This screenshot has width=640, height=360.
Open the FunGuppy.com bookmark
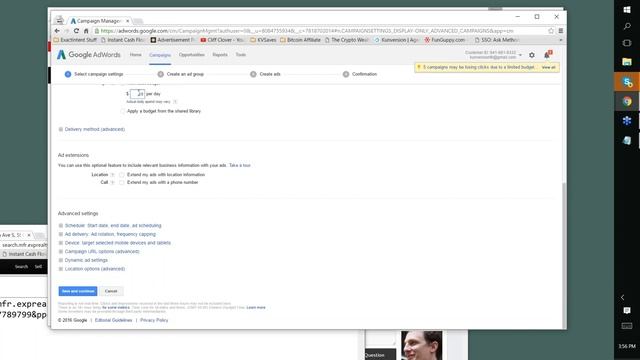444,40
